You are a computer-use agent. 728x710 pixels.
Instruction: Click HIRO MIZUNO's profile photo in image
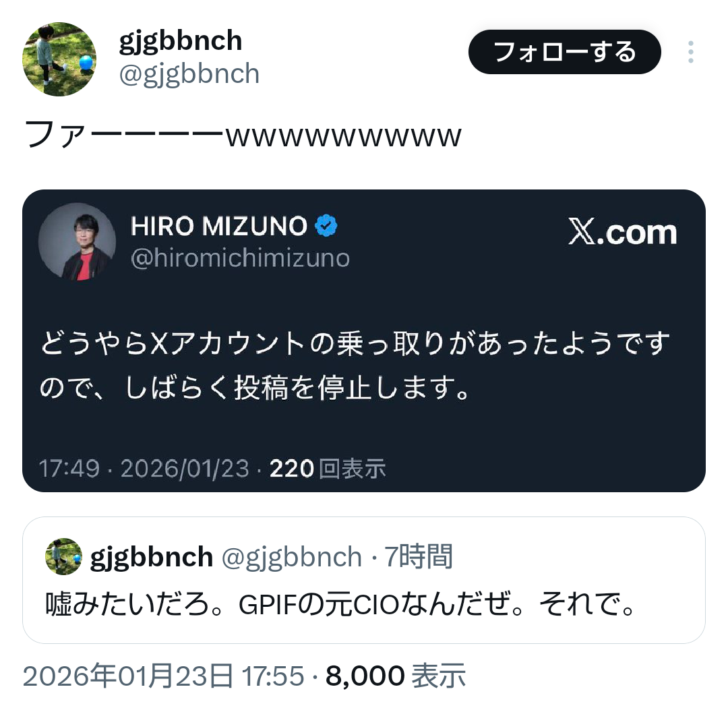pyautogui.click(x=77, y=241)
